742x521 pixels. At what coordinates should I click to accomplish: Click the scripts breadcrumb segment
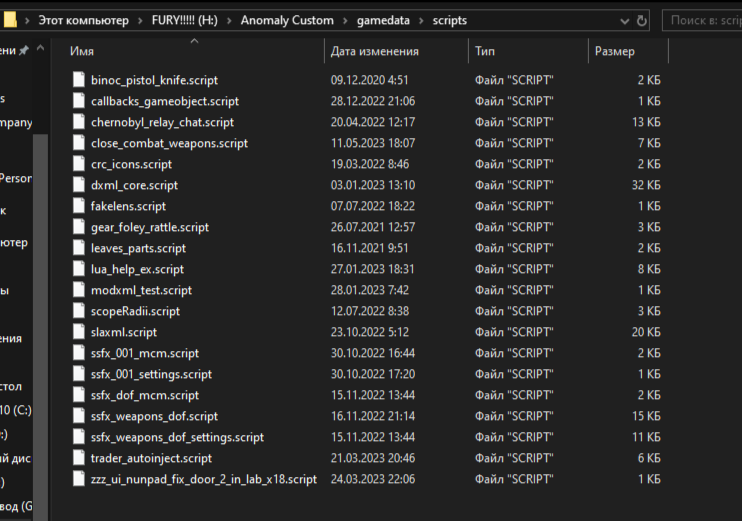[x=450, y=20]
